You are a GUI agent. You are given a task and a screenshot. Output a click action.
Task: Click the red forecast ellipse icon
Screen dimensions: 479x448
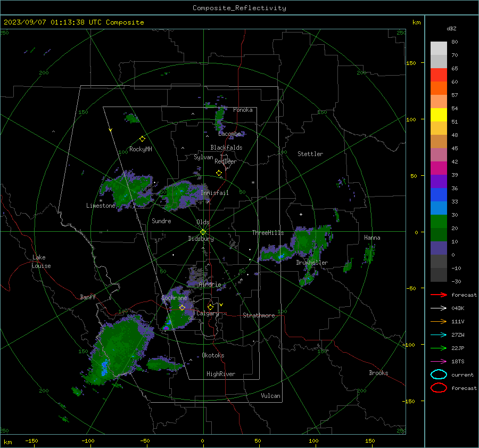click(x=439, y=388)
